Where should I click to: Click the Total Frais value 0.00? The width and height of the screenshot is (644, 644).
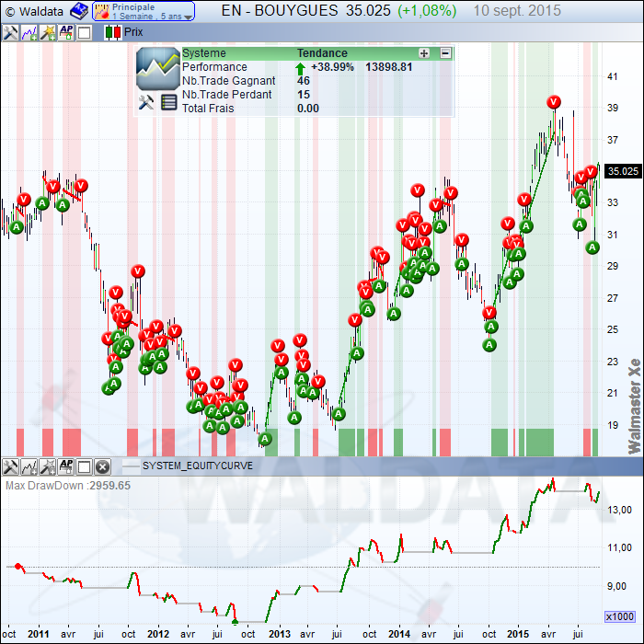[x=308, y=109]
